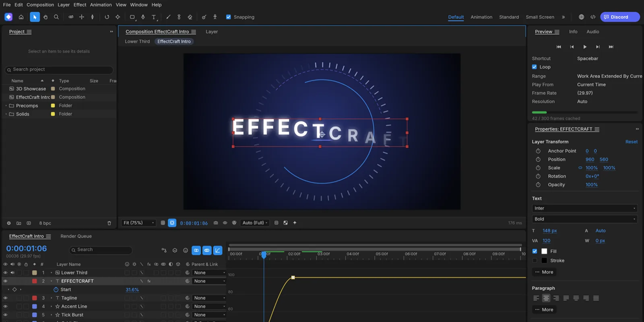
Task: Create new folder in Project panel
Action: tap(19, 223)
